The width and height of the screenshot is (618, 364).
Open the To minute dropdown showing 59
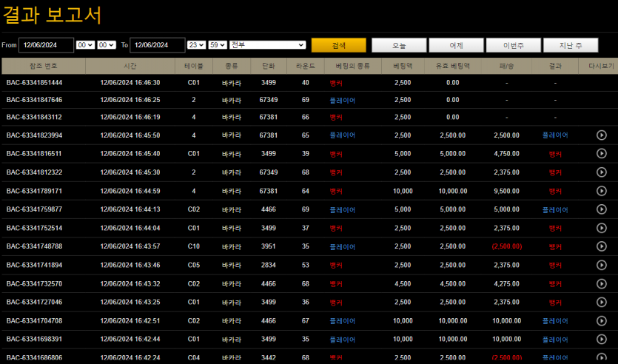[x=218, y=45]
